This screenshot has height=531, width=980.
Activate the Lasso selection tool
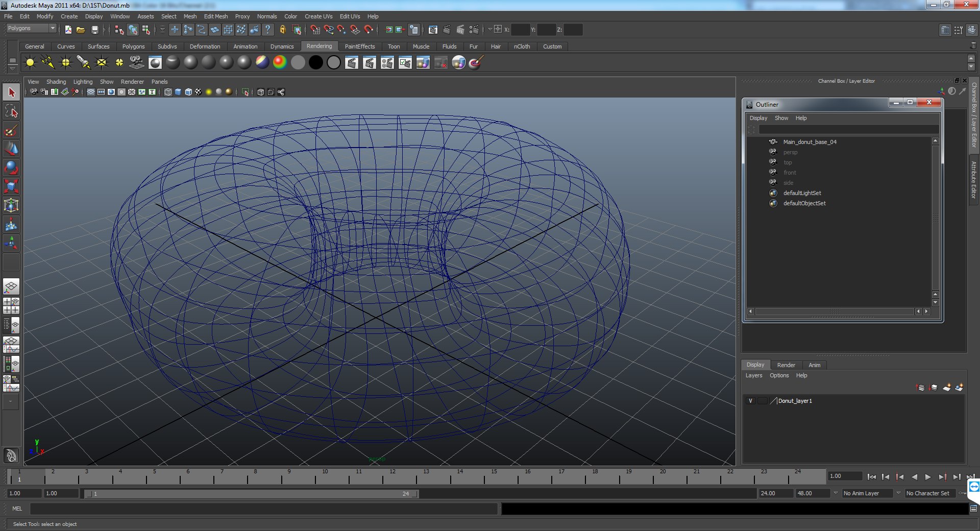(11, 111)
